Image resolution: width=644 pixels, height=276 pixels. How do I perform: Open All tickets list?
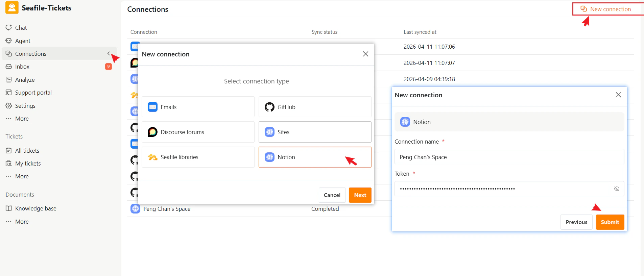[59, 151]
